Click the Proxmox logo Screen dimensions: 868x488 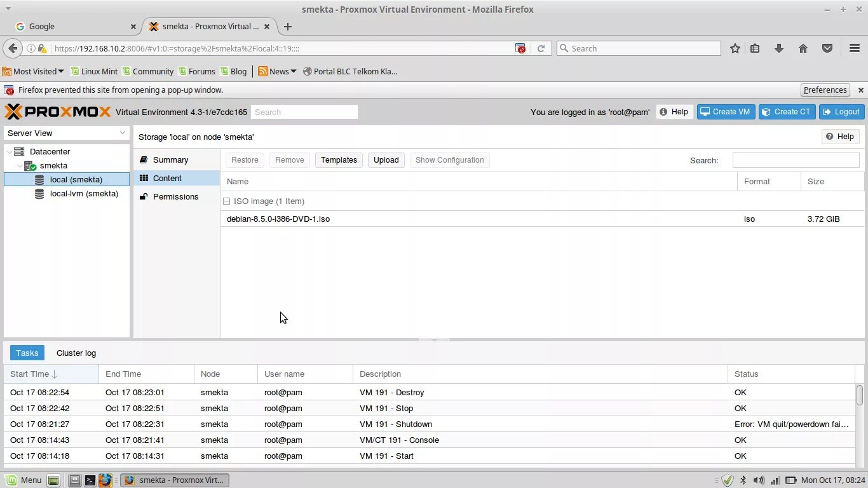pyautogui.click(x=58, y=112)
